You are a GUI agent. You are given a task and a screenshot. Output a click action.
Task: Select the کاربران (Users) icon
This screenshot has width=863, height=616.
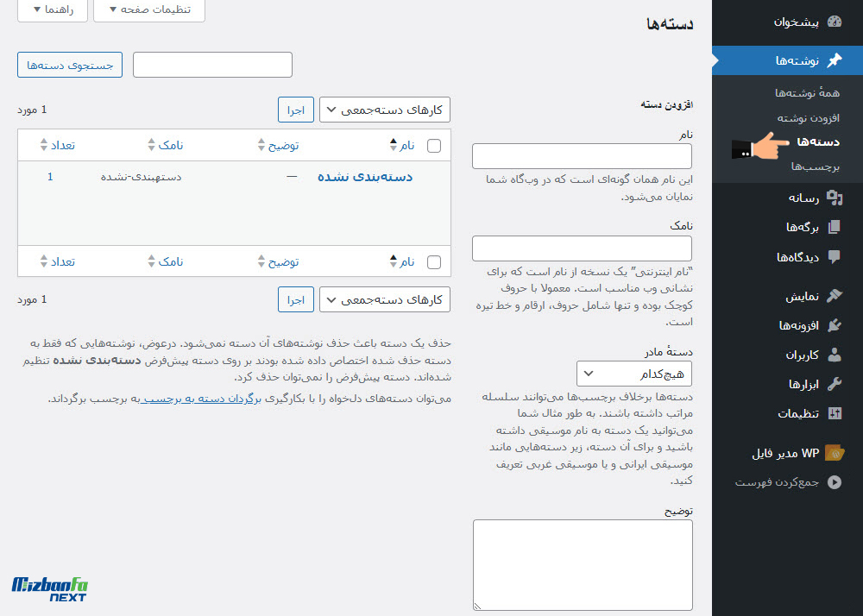834,355
